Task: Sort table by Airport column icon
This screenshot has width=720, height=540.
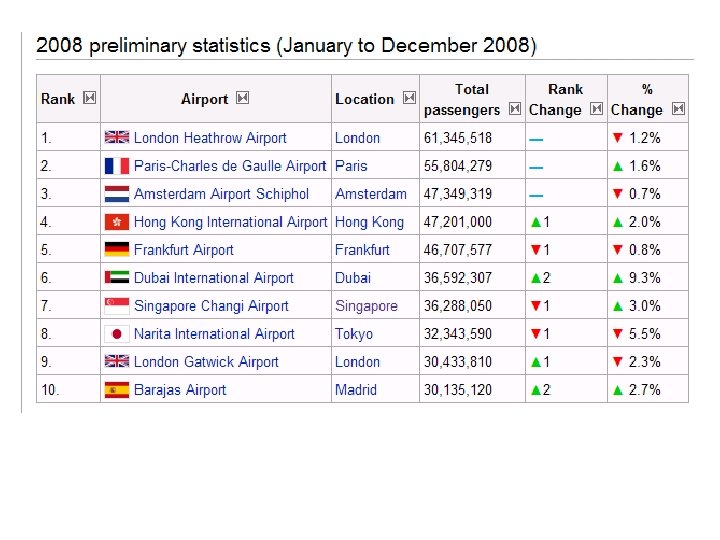Action: click(x=242, y=98)
